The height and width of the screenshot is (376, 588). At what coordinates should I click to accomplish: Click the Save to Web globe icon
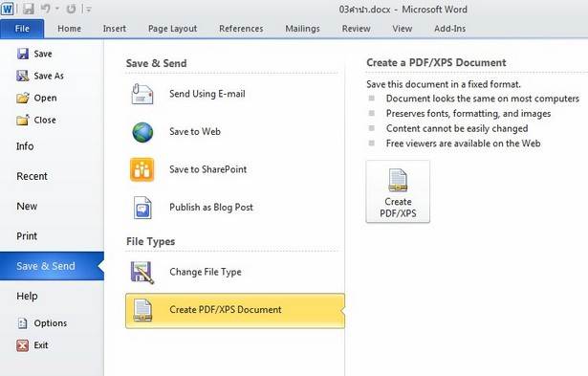coord(142,132)
